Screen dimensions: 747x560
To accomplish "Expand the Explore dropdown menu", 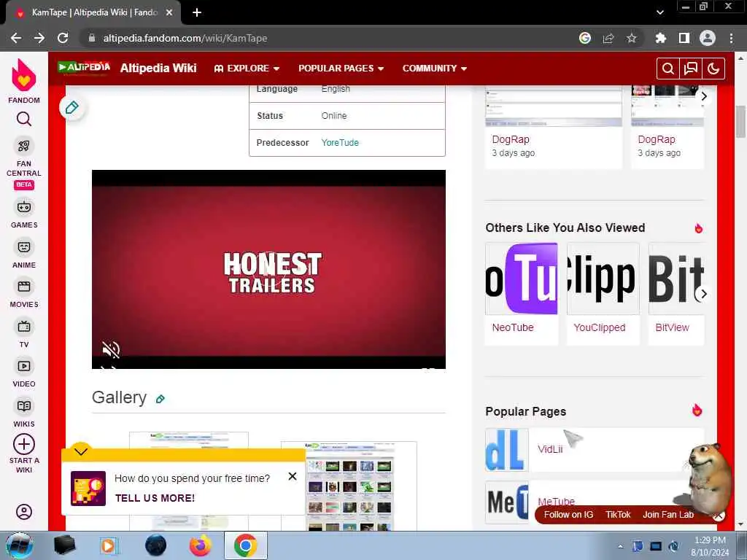I will 247,69.
